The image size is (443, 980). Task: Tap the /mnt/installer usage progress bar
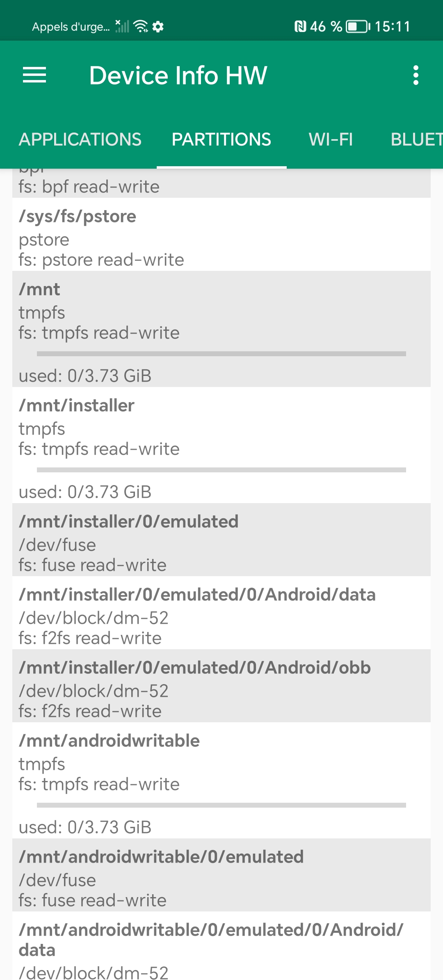pos(221,470)
